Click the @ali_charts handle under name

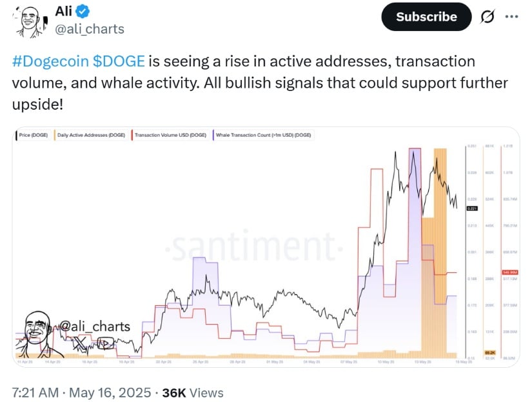tap(89, 29)
